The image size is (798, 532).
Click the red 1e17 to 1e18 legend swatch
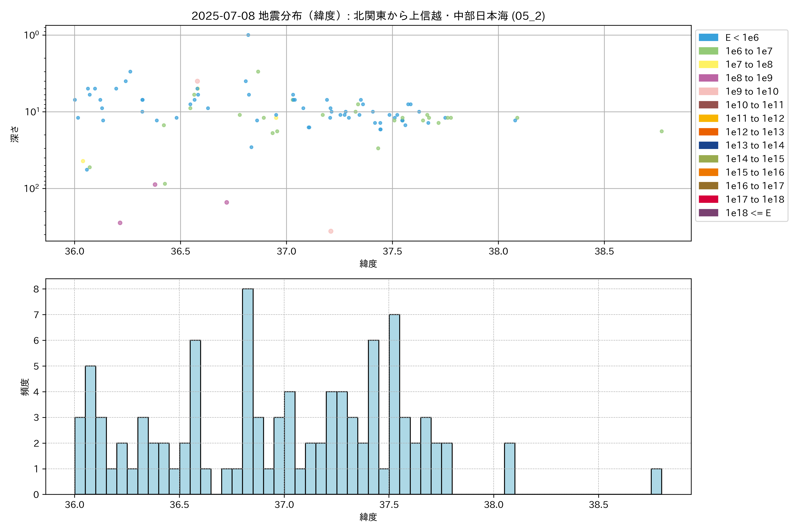click(x=708, y=199)
